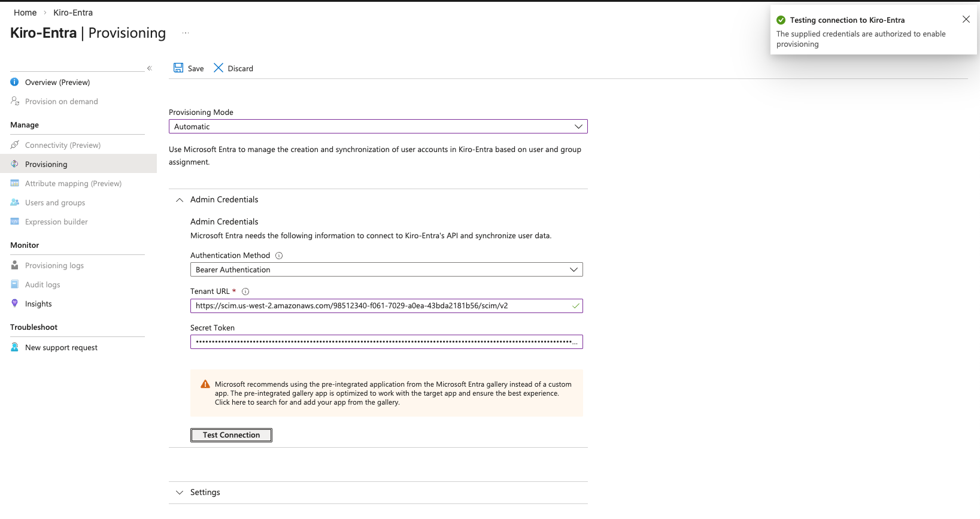Click the Tenant URL info icon
The image size is (980, 519).
pyautogui.click(x=245, y=292)
